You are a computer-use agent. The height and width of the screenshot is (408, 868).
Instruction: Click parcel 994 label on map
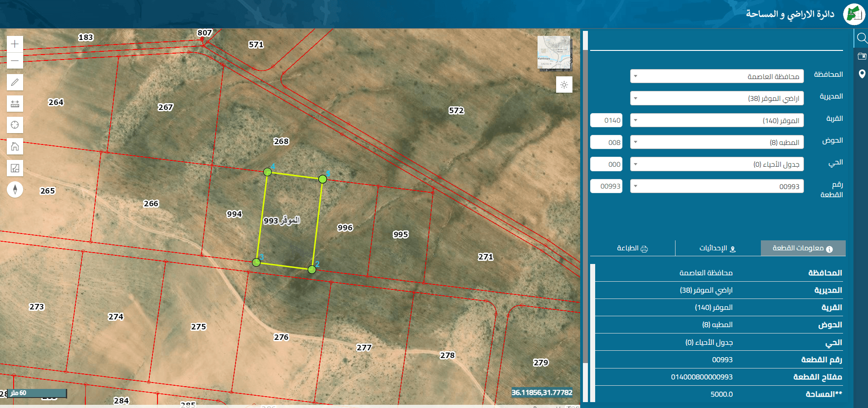click(234, 214)
